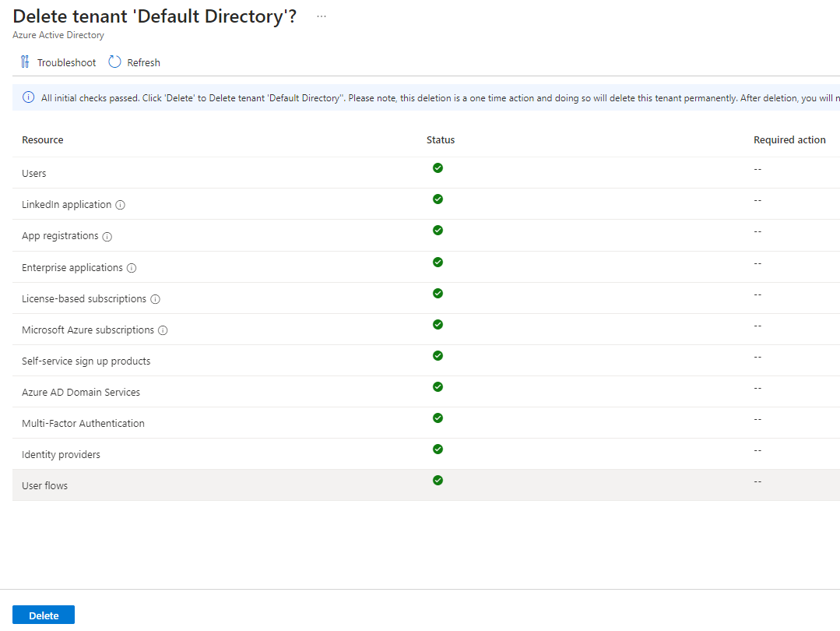Image resolution: width=840 pixels, height=631 pixels.
Task: Click the License-based subscriptions info icon
Action: (x=154, y=298)
